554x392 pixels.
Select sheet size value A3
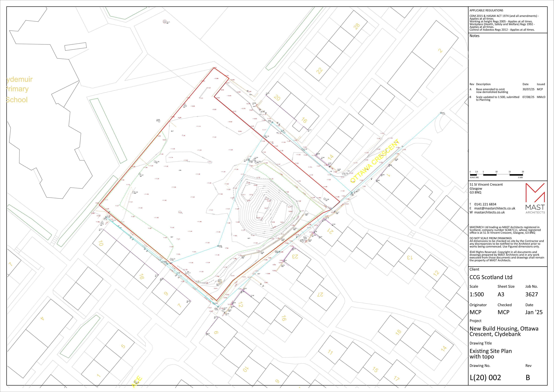click(501, 294)
